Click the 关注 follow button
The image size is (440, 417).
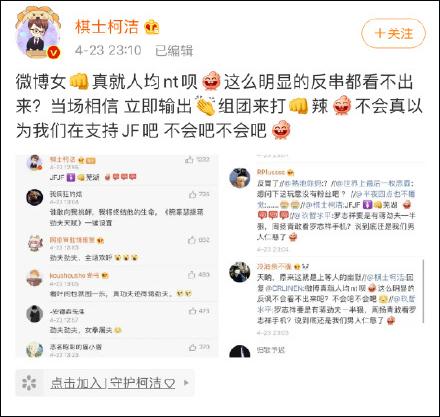coord(393,34)
